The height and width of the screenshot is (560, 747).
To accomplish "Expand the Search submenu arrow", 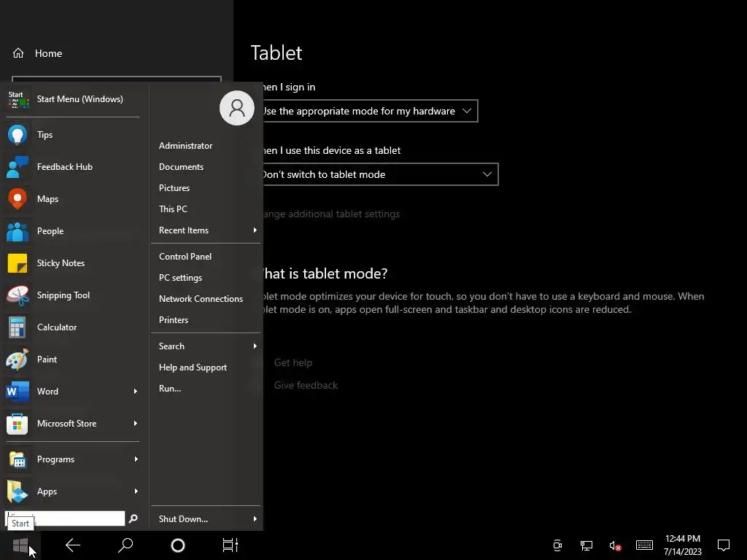I will 255,346.
